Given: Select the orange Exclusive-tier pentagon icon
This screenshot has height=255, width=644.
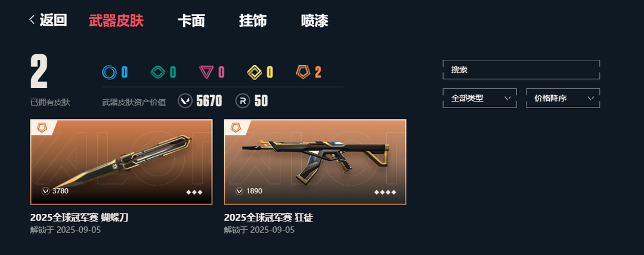Looking at the screenshot, I should [303, 72].
